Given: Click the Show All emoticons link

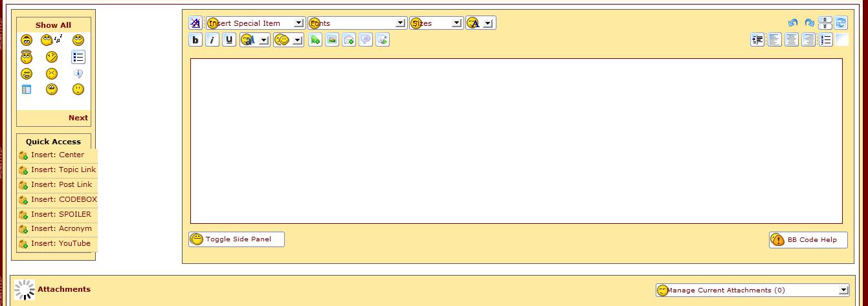Looking at the screenshot, I should pyautogui.click(x=54, y=25).
